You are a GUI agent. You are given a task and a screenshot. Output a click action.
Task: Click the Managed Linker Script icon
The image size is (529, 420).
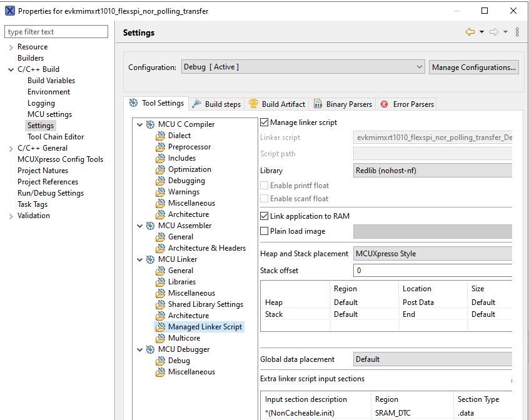(161, 327)
